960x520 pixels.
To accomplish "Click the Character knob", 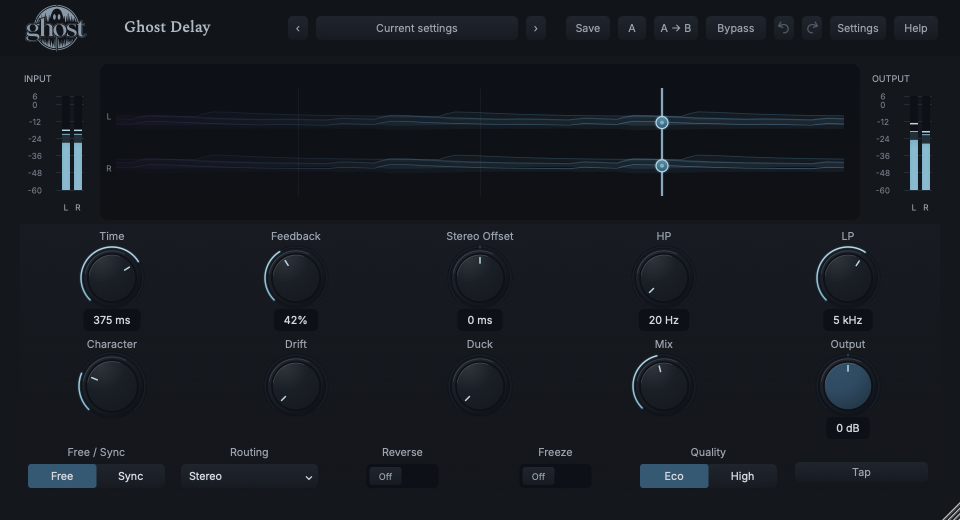I will pyautogui.click(x=112, y=386).
